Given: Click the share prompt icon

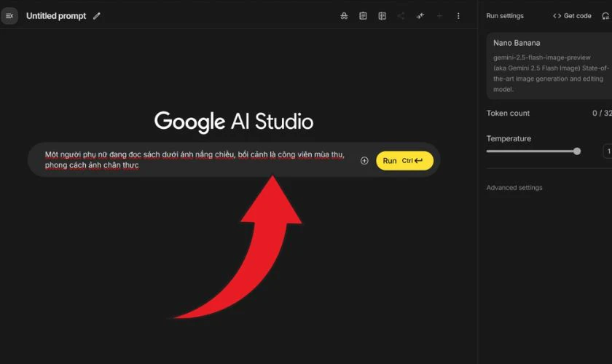Looking at the screenshot, I should [401, 16].
